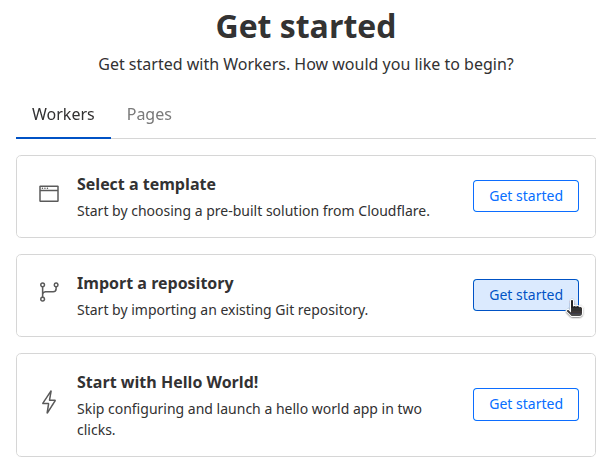The image size is (610, 473).
Task: Click the existing Git repository description text
Action: point(222,310)
